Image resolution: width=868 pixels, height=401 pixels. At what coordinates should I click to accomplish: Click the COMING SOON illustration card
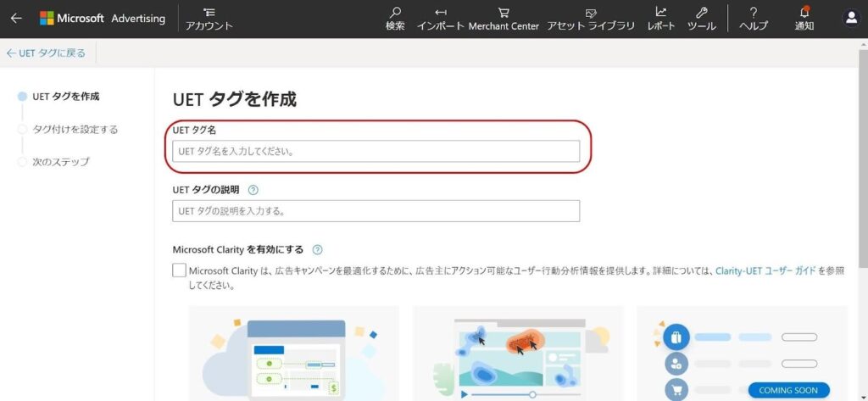pyautogui.click(x=742, y=354)
